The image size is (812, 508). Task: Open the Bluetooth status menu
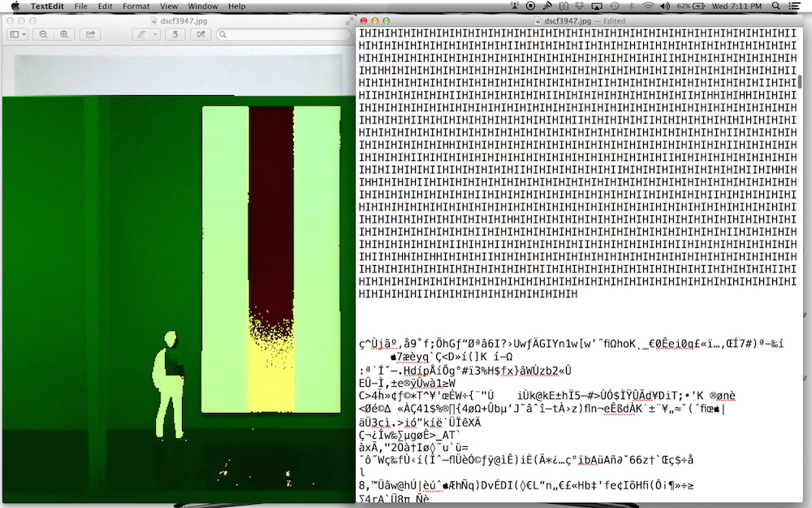pos(631,7)
